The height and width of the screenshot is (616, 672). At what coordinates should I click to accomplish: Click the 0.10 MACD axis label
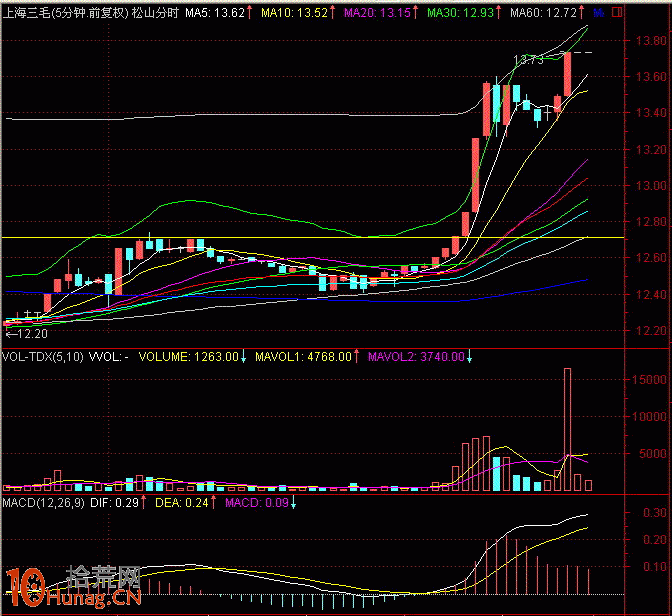tap(655, 567)
